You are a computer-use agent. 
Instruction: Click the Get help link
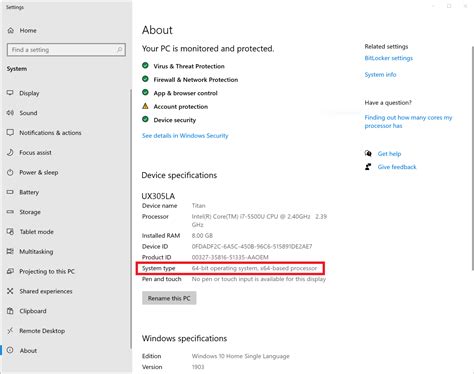coord(389,154)
